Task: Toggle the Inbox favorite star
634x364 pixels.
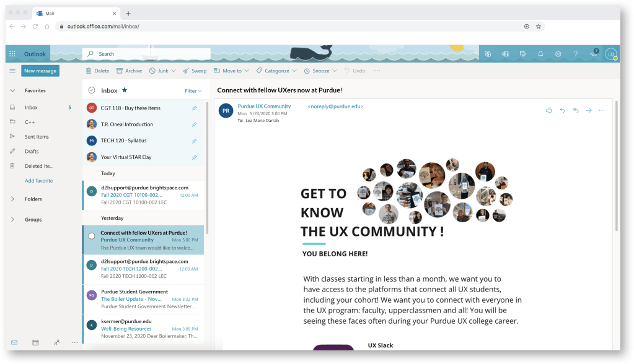Action: [124, 90]
